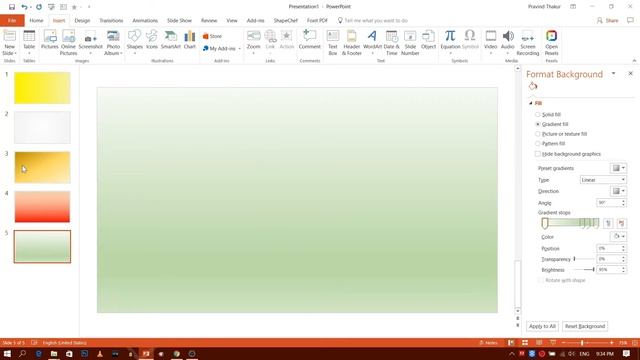Screen dimensions: 640x360
Task: Switch to the Transitions tab
Action: point(111,20)
